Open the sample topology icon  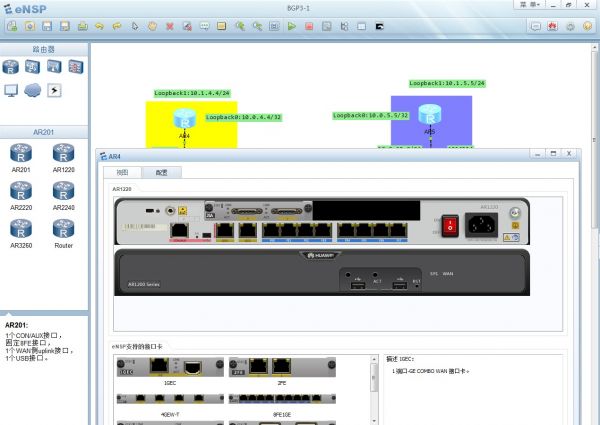click(30, 26)
